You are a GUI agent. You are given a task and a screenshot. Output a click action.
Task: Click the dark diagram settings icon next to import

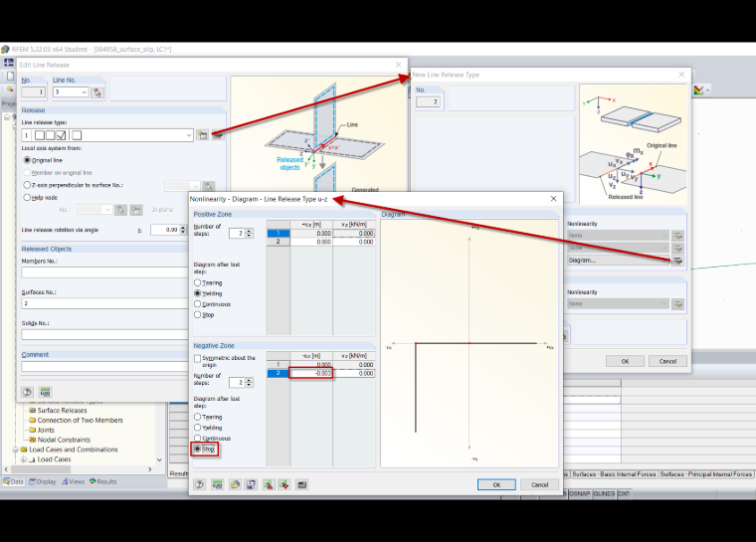click(x=301, y=484)
